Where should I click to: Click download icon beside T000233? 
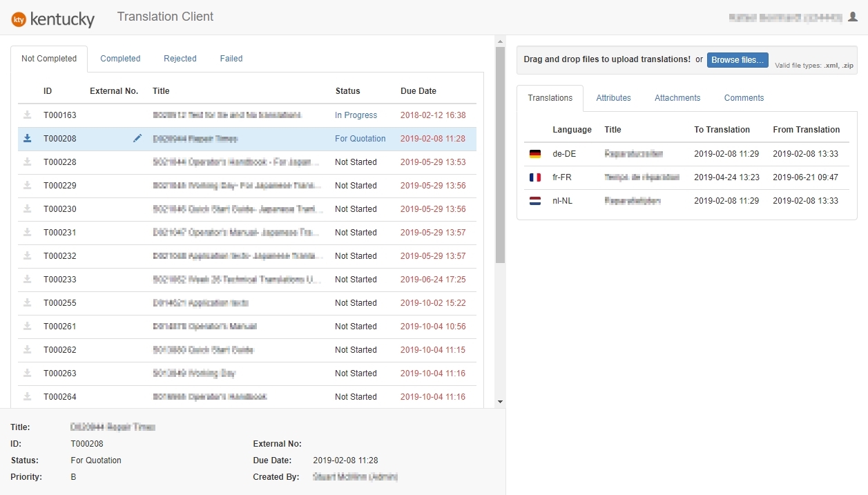tap(28, 280)
